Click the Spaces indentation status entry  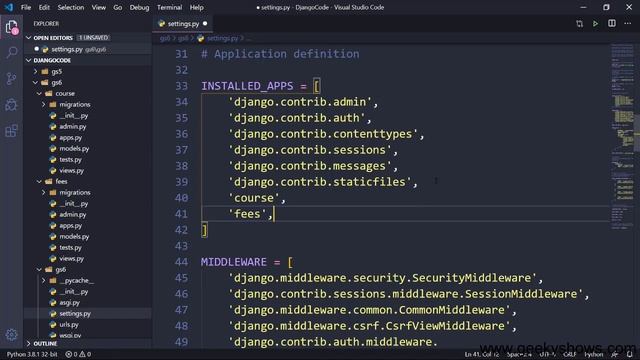click(x=519, y=354)
